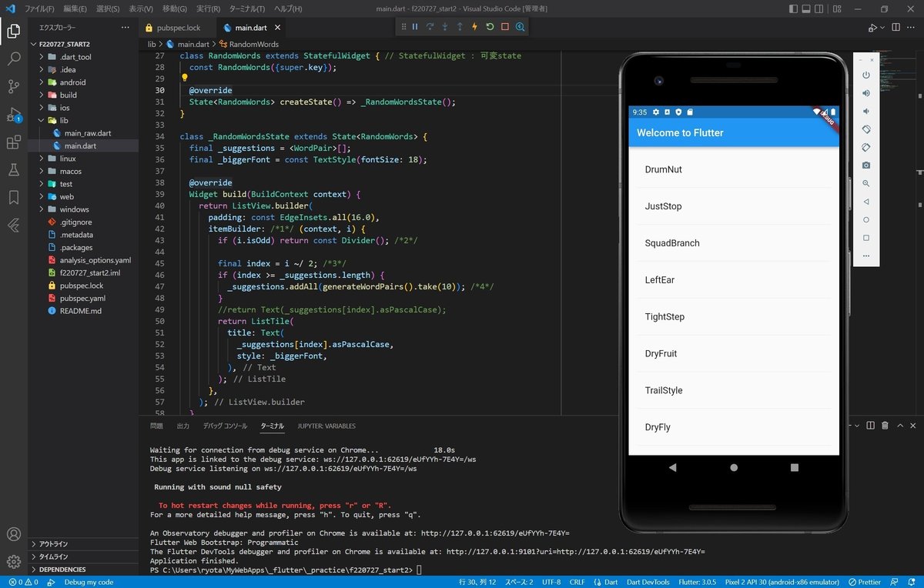
Task: Expand the windows folder
Action: (x=83, y=209)
